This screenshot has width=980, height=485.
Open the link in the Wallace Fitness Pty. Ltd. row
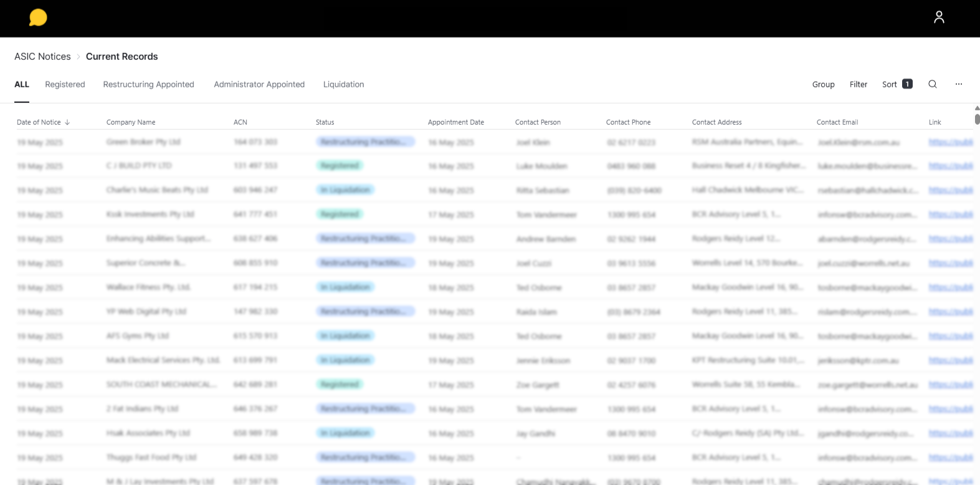951,287
